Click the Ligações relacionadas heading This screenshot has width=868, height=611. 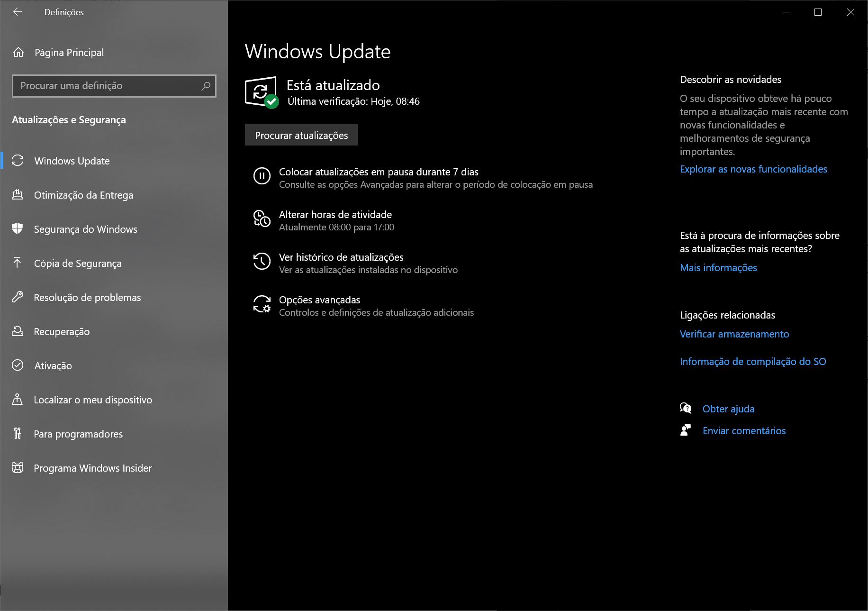coord(727,315)
